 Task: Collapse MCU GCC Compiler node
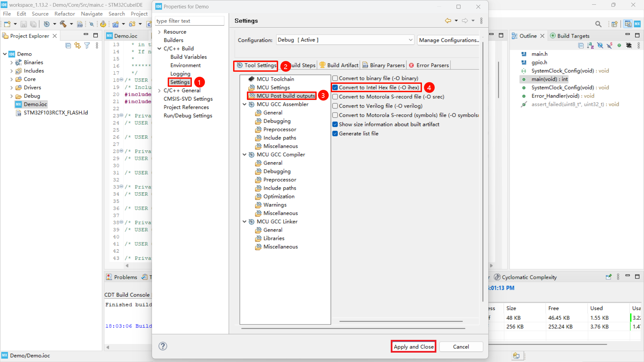click(x=245, y=155)
